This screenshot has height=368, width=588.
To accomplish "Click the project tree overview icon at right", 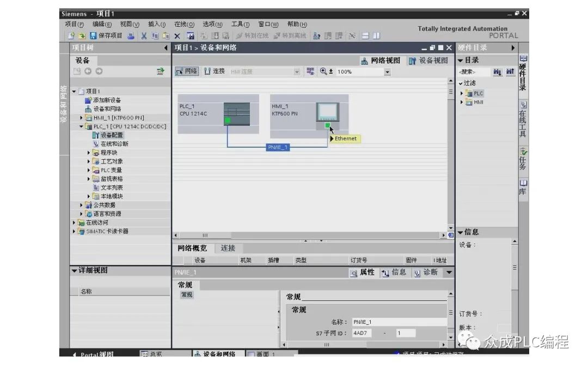I will [x=161, y=71].
